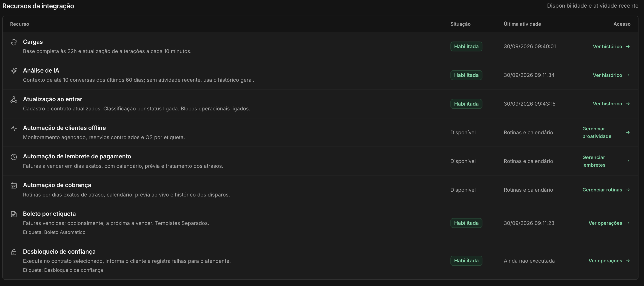Click the Habilitada badge for Atualização ao entrar
The height and width of the screenshot is (286, 644).
point(466,104)
